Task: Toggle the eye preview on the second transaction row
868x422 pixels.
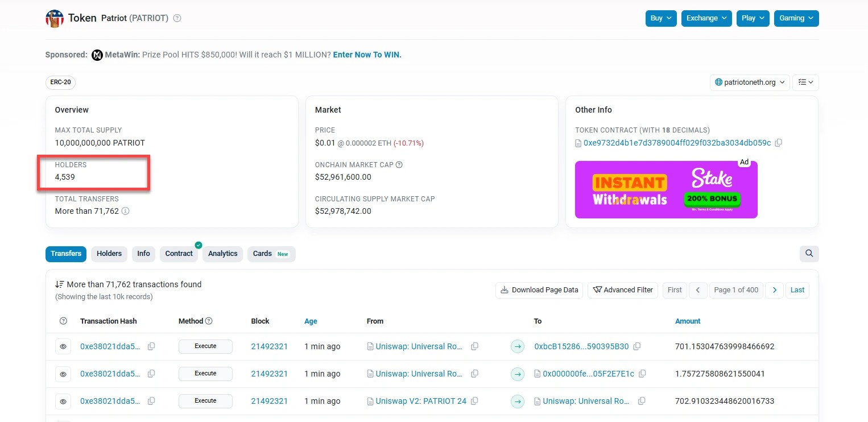Action: (63, 374)
